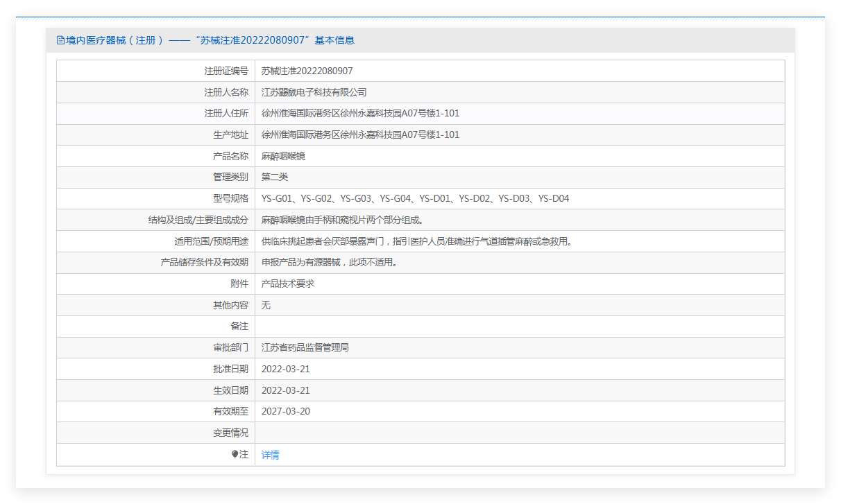Select the registration number value 苏械注准20222080907
841x504 pixels.
(x=307, y=71)
